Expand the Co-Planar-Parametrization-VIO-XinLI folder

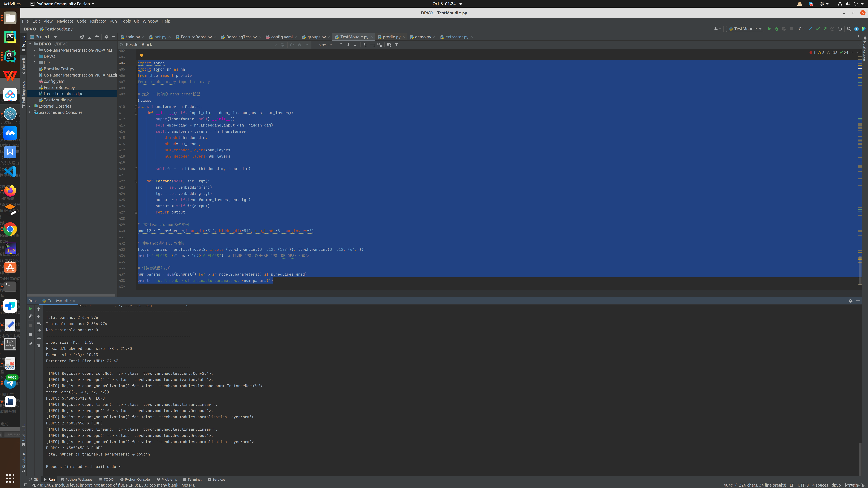(x=35, y=50)
